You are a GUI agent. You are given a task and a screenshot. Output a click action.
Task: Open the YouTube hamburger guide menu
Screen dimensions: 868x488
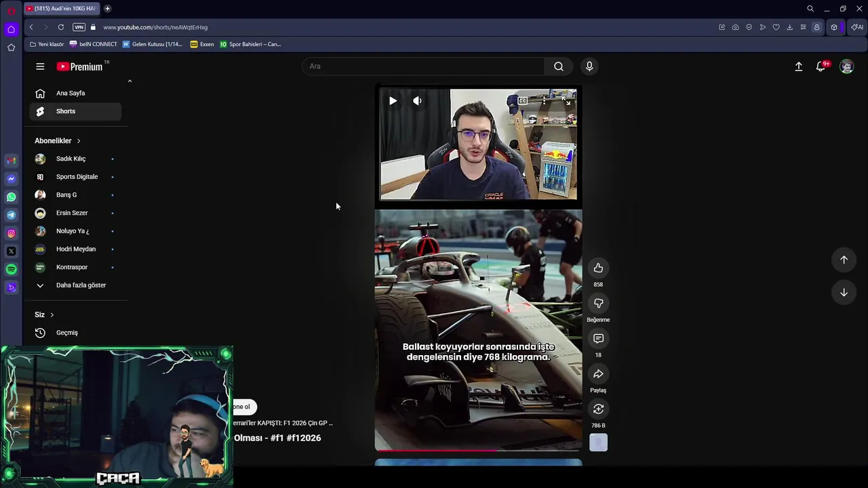click(40, 66)
